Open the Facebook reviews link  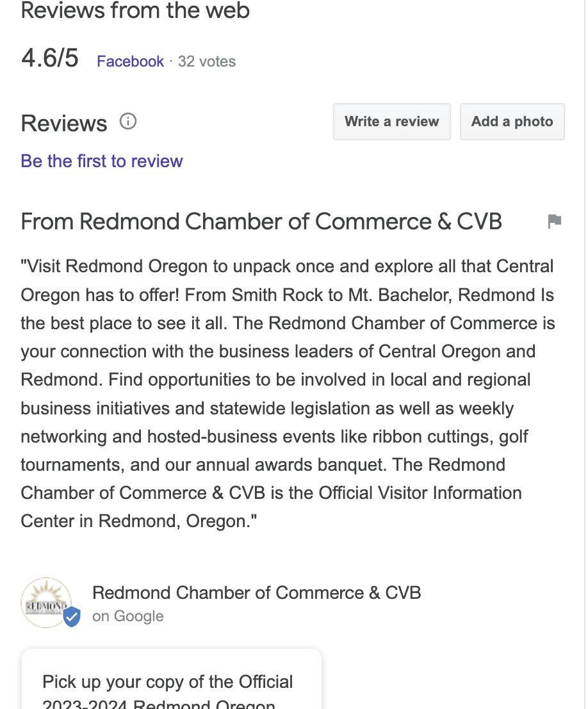click(130, 61)
